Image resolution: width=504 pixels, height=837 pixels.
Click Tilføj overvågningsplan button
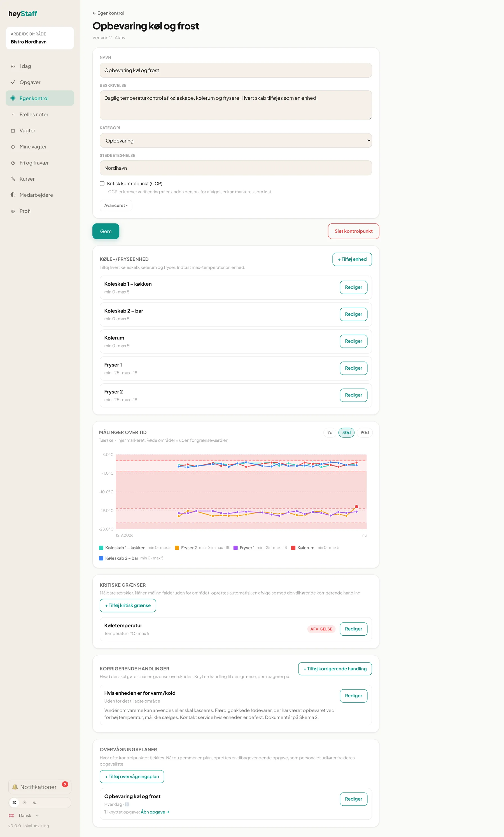132,777
